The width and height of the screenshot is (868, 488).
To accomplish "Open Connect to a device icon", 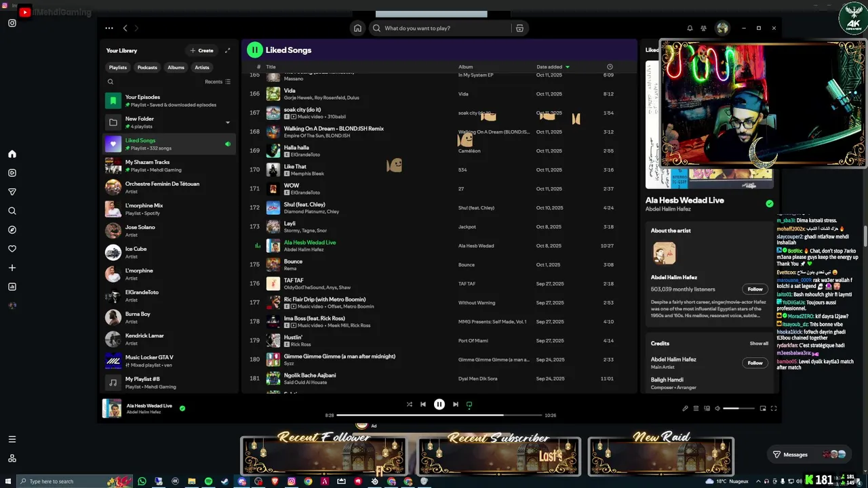I will pyautogui.click(x=707, y=408).
